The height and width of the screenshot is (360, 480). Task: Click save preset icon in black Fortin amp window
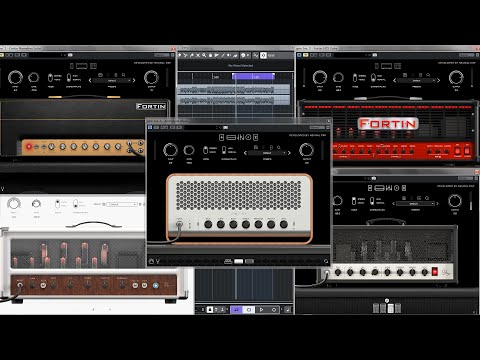point(100,75)
